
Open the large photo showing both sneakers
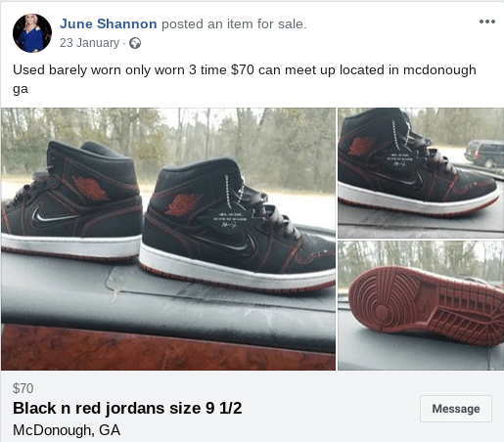pos(168,239)
